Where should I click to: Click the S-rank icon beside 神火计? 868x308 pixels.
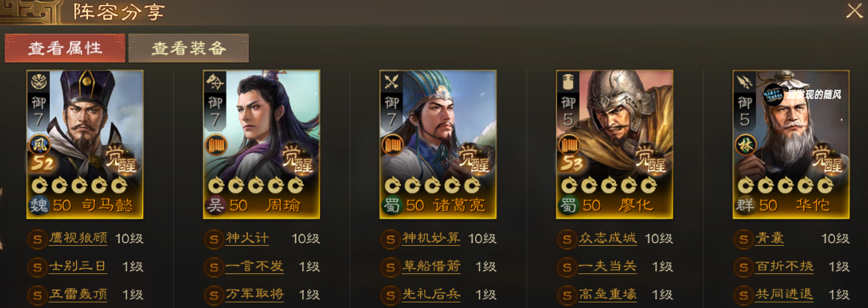tap(214, 239)
